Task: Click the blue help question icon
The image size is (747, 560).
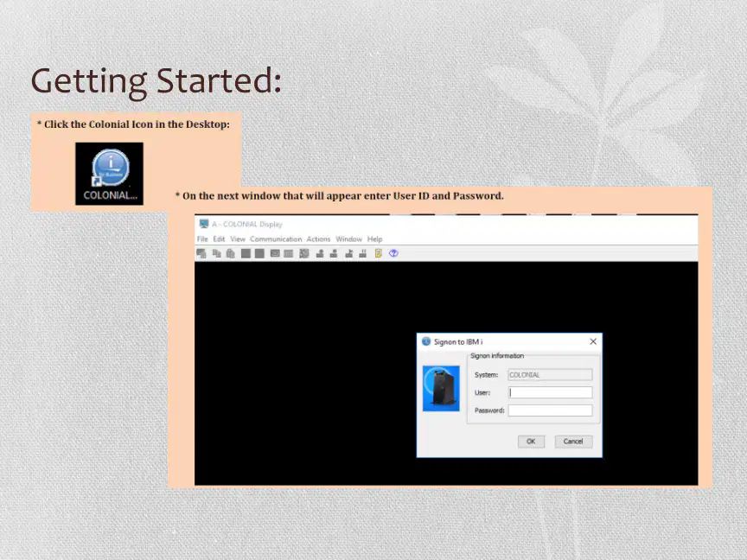Action: (393, 253)
